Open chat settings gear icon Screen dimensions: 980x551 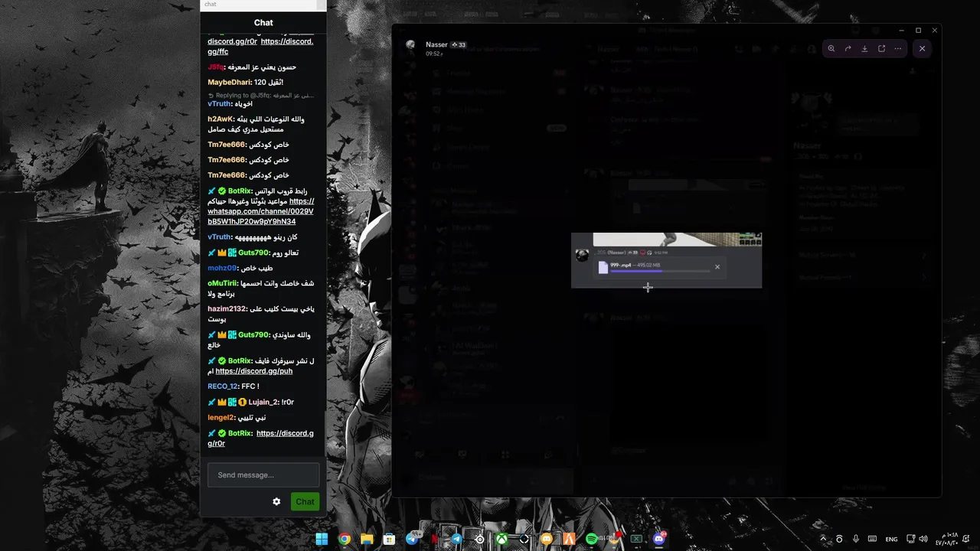point(276,502)
